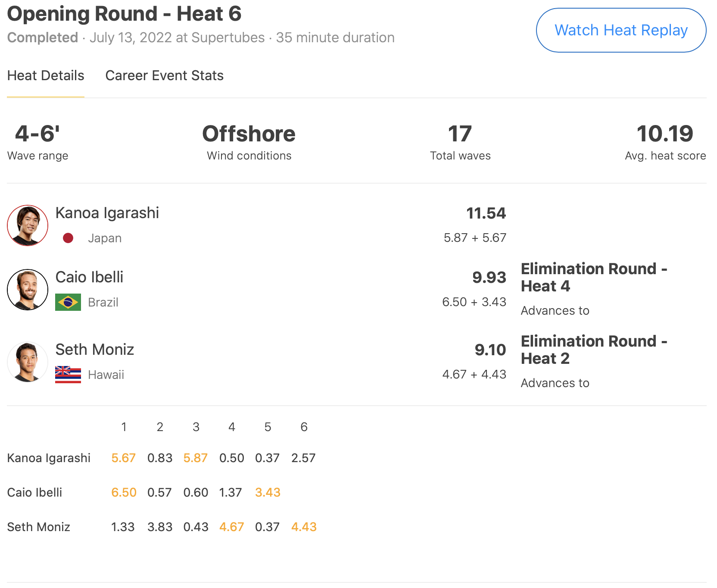Select the Heat Details tab
The height and width of the screenshot is (588, 717).
(46, 75)
